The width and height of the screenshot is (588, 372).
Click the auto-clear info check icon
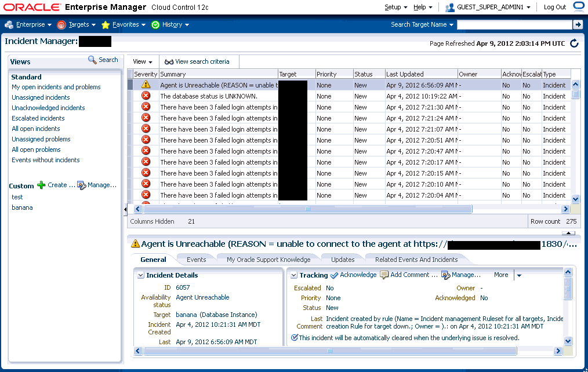pyautogui.click(x=295, y=338)
